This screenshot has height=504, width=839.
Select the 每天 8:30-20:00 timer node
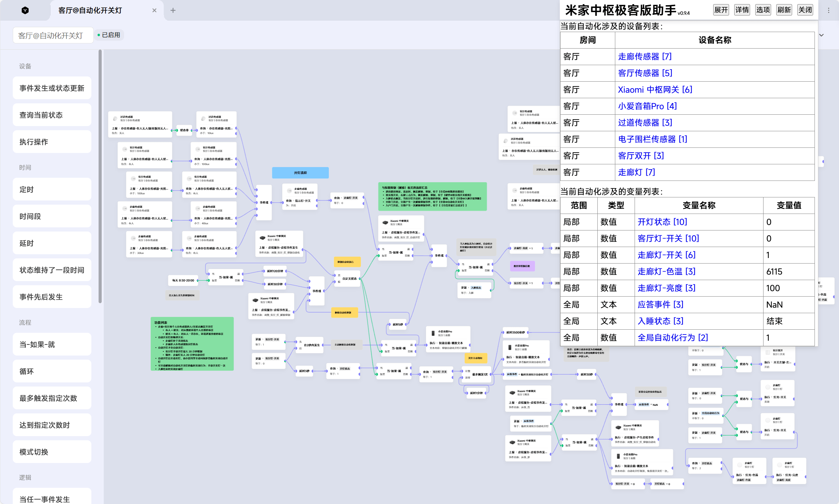coord(183,280)
